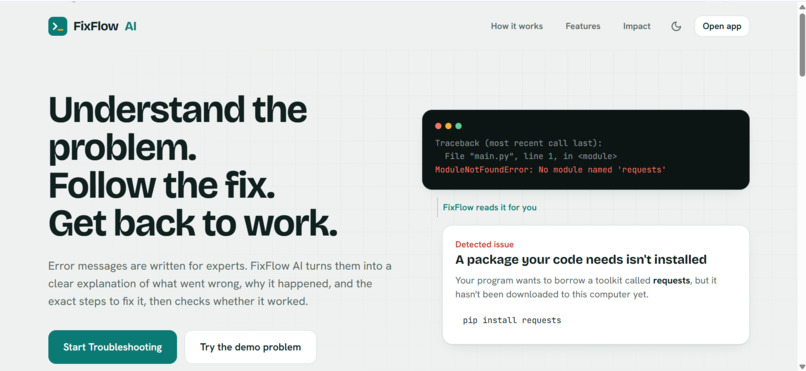Viewport: 806px width, 371px height.
Task: Click the ModuleNotFoundError line in the terminal
Action: coord(551,170)
